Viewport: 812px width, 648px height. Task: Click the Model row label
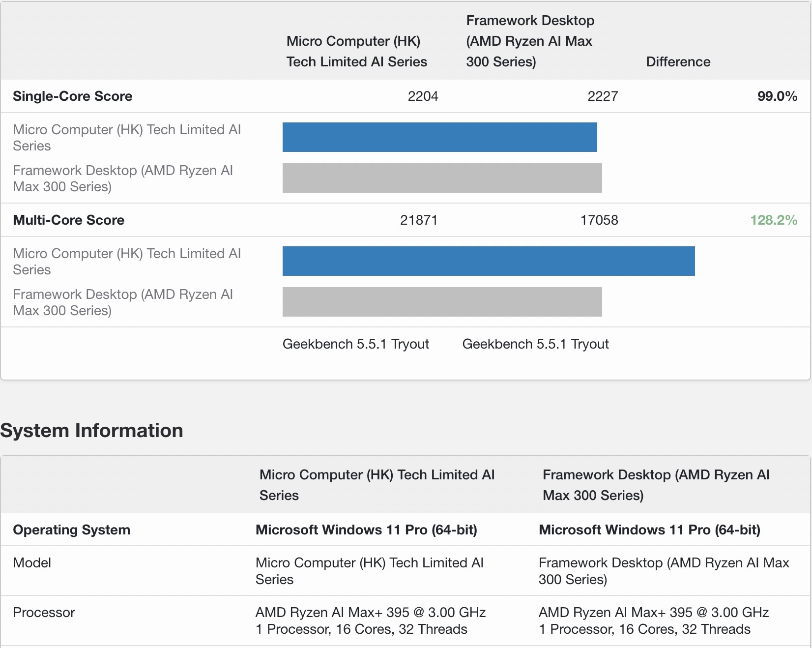pos(32,563)
